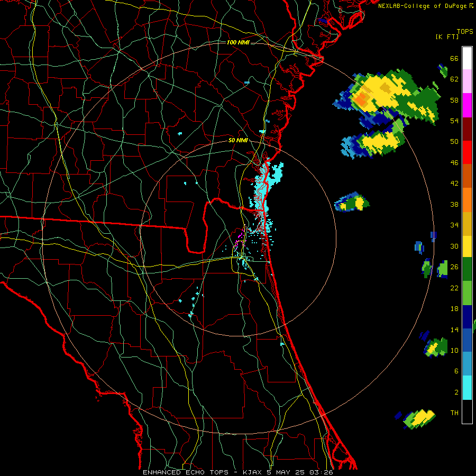The image size is (476, 476).
Task: Click the bright red 46-50 kft legend swatch
Action: pos(467,152)
